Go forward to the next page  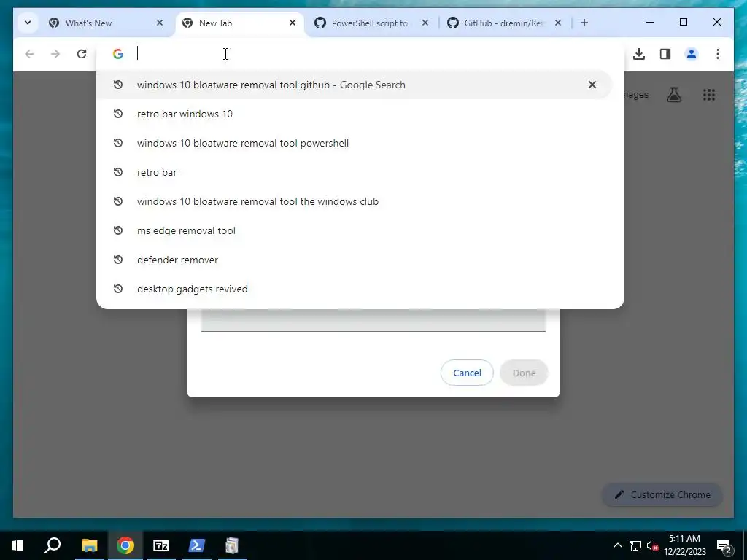tap(55, 54)
